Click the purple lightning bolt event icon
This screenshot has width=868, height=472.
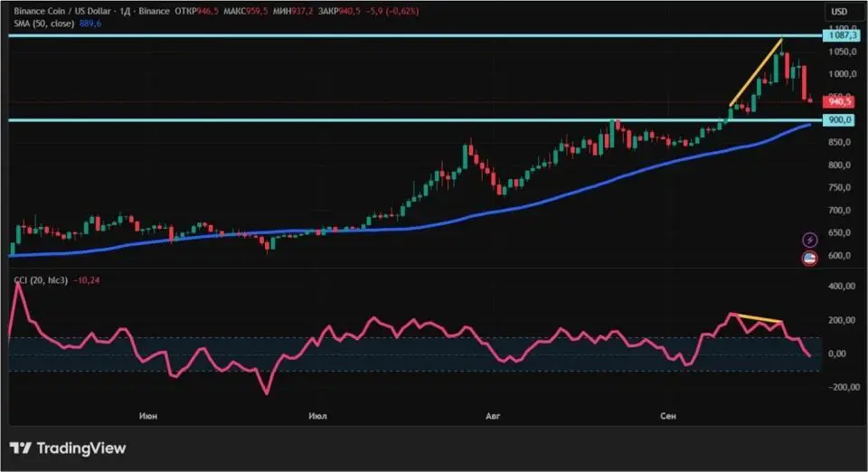[810, 240]
